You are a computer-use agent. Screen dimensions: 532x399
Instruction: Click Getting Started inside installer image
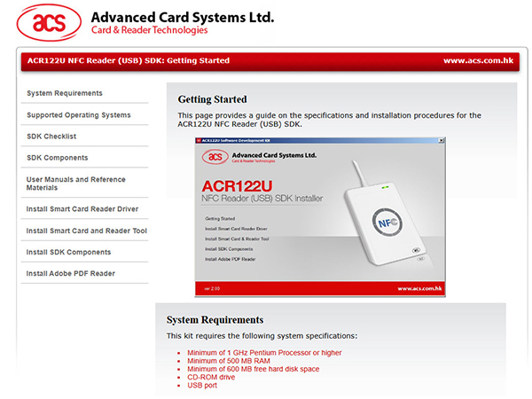(220, 219)
